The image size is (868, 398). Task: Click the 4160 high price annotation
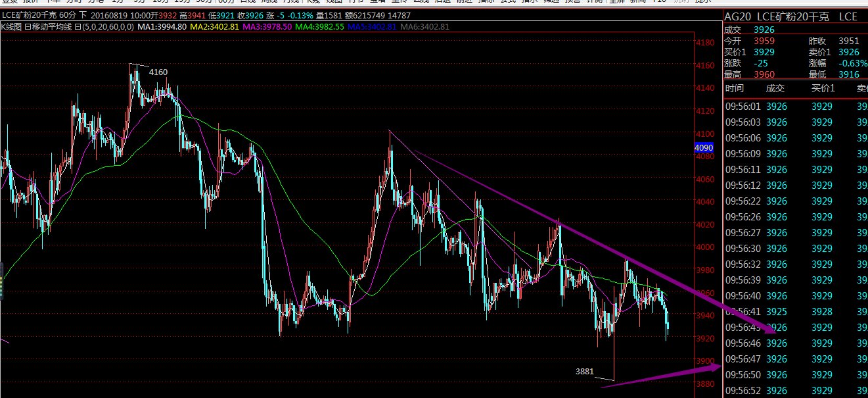(x=158, y=72)
